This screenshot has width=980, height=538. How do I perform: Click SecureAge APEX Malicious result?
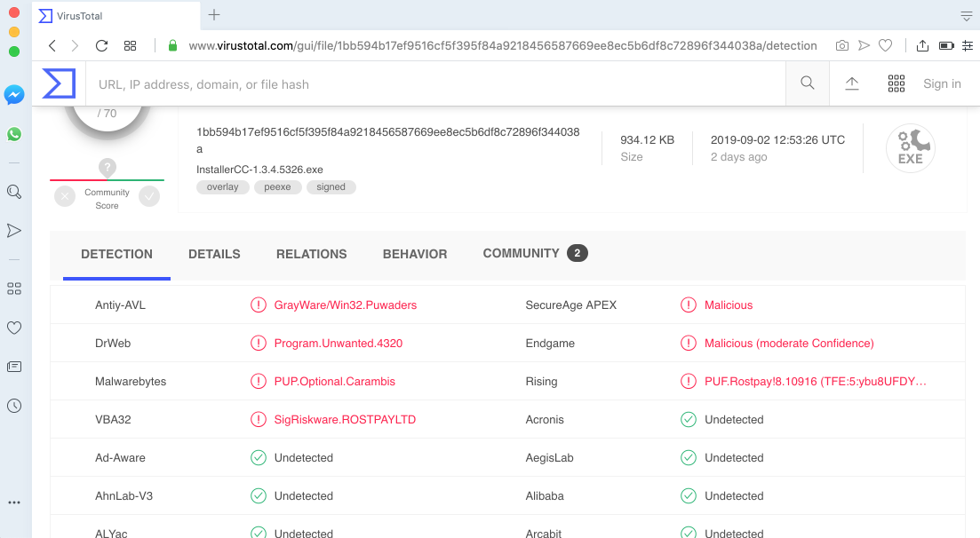pyautogui.click(x=729, y=305)
